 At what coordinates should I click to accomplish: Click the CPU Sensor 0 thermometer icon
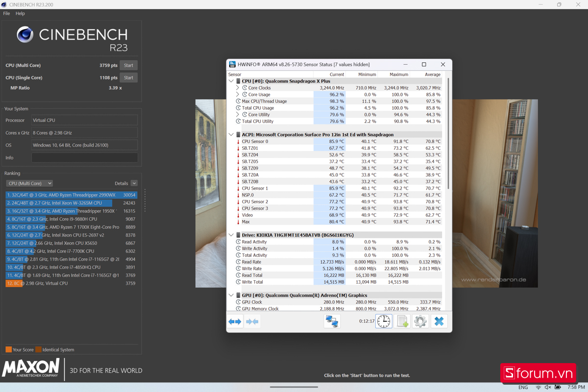(238, 142)
